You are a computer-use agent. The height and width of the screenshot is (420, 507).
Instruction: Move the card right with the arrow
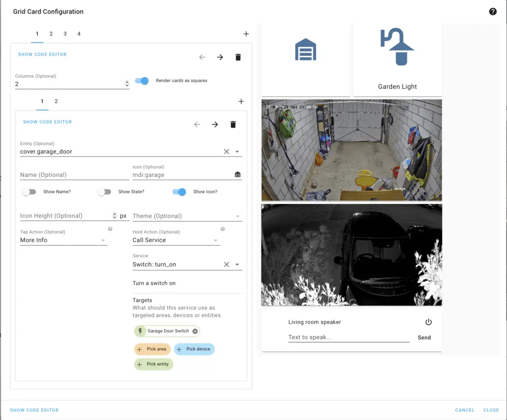(x=220, y=57)
